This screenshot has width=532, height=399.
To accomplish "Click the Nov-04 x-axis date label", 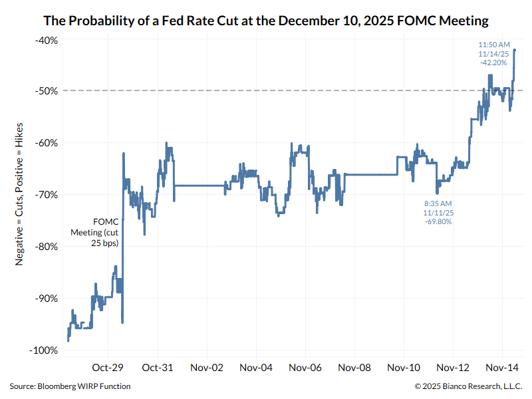I will click(x=256, y=367).
